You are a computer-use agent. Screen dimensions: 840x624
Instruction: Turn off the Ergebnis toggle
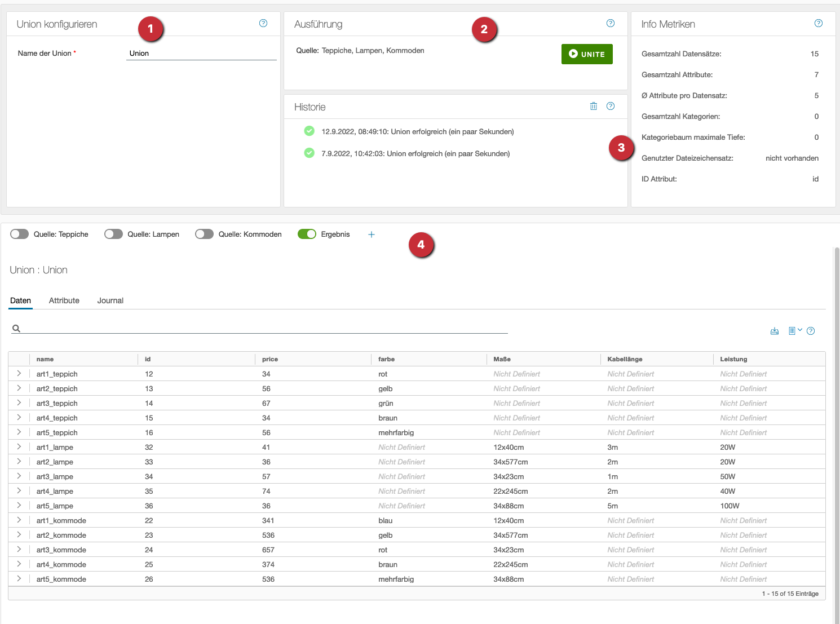[307, 234]
